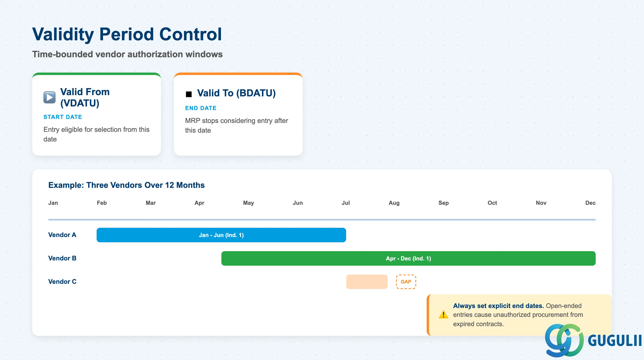The height and width of the screenshot is (360, 644).
Task: Click the play icon beside Valid From
Action: pos(50,97)
